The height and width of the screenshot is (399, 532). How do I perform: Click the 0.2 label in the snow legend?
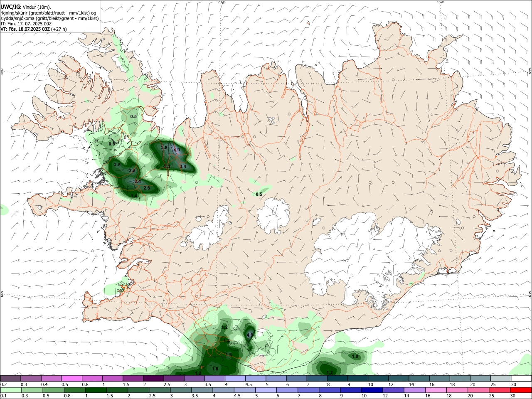coord(3,384)
